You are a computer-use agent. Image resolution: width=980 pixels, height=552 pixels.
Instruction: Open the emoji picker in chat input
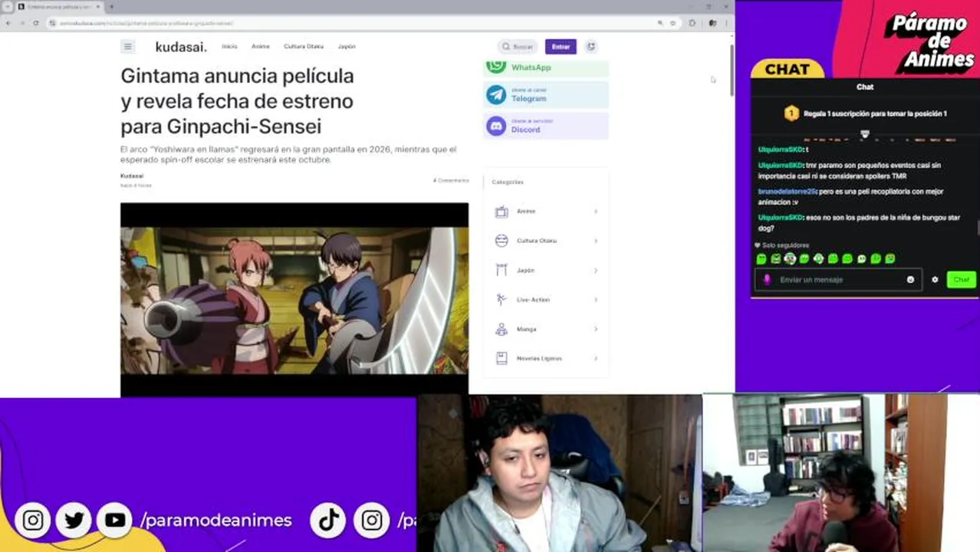coord(910,280)
